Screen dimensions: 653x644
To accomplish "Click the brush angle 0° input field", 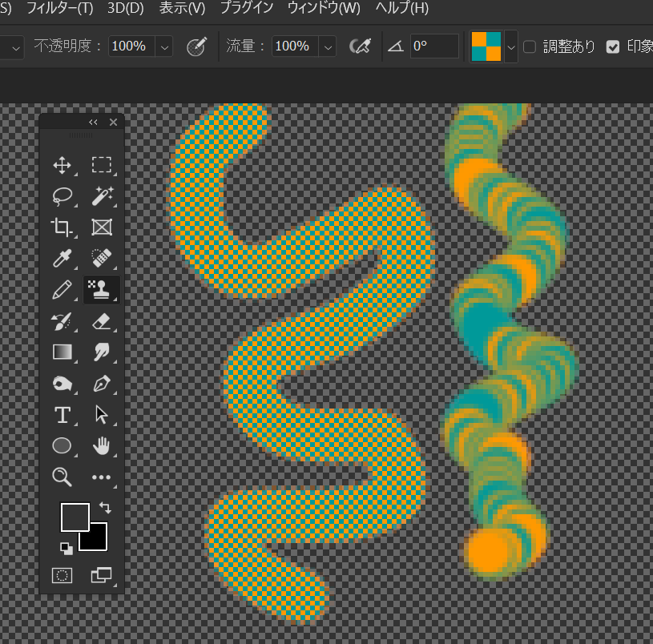I will [433, 46].
